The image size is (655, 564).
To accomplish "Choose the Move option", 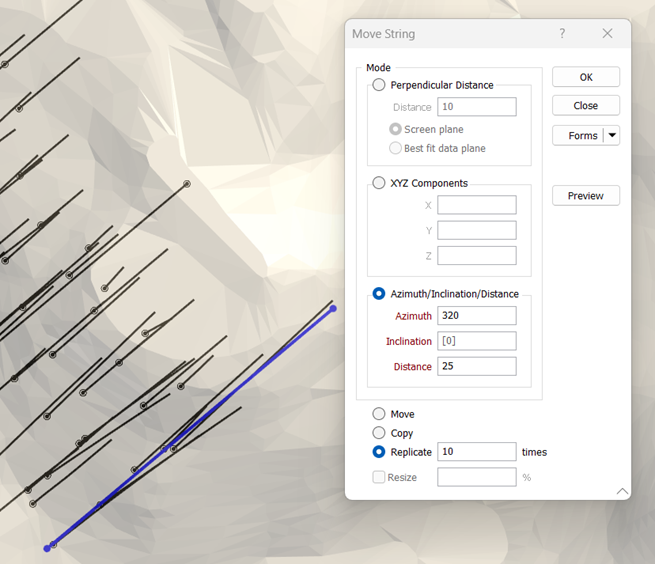I will (x=379, y=414).
